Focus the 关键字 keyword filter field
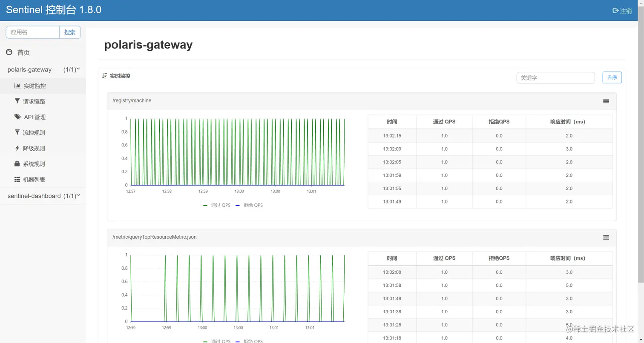 pyautogui.click(x=555, y=78)
